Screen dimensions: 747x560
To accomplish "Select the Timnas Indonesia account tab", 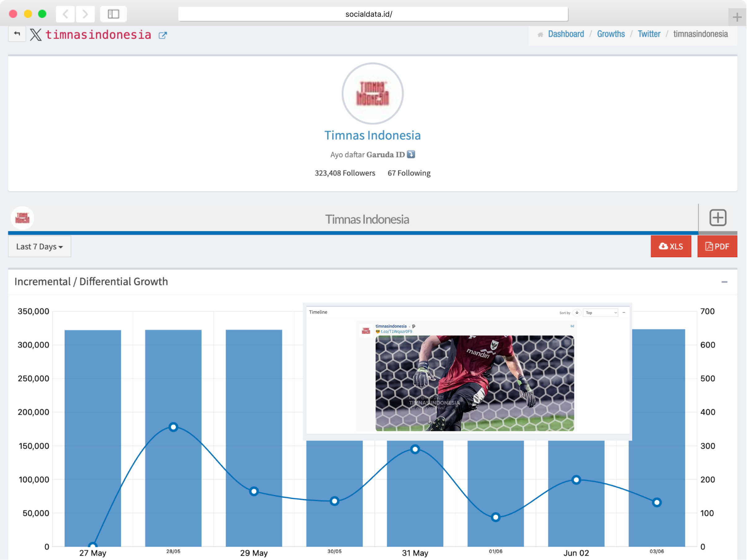I will (x=367, y=219).
